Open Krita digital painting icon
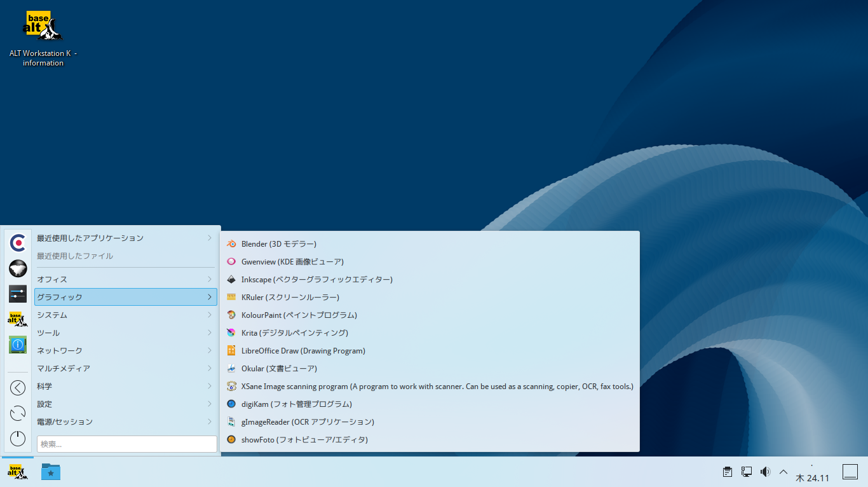The image size is (868, 487). point(231,333)
